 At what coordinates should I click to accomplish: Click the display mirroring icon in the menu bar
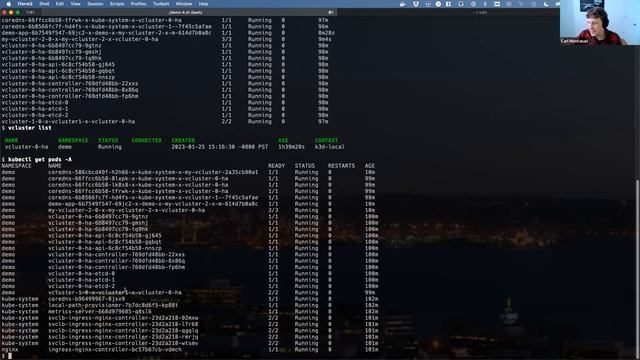497,4
